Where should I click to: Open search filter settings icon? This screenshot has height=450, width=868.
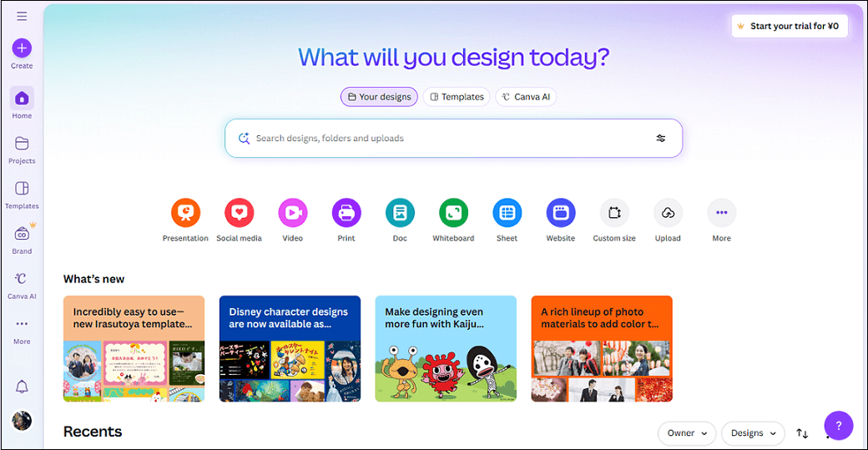click(661, 139)
